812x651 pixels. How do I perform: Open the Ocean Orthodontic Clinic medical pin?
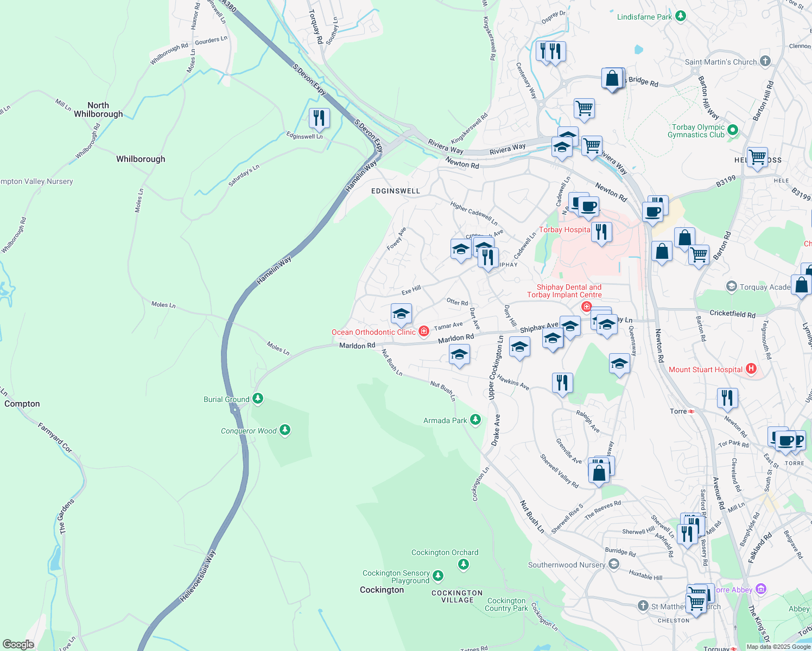[x=424, y=331]
